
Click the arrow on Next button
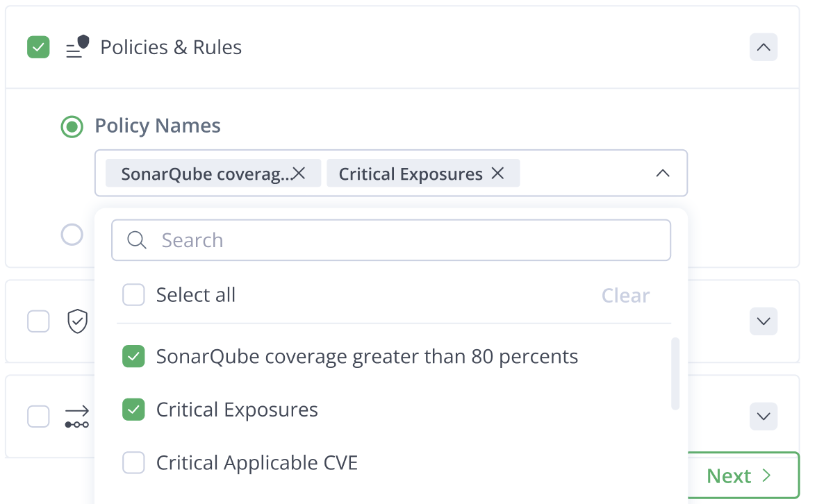(766, 476)
